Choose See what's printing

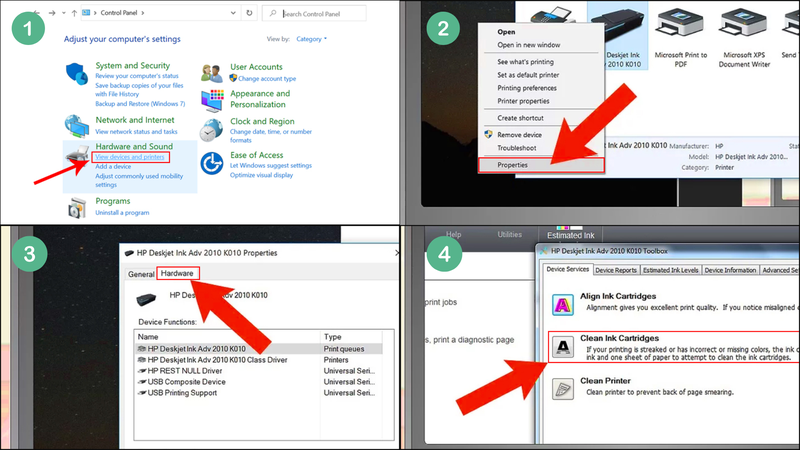coord(525,62)
